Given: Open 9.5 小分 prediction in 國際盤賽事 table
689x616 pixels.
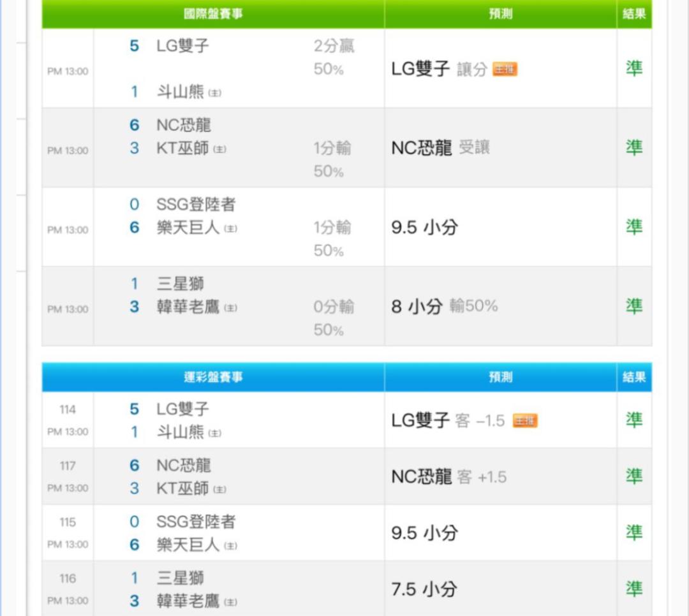Looking at the screenshot, I should [424, 228].
